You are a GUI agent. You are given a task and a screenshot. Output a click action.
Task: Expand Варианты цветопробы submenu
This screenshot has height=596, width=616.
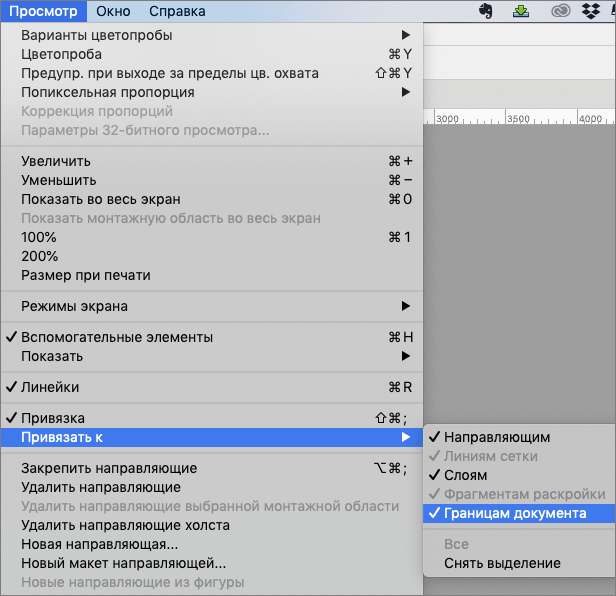[212, 35]
